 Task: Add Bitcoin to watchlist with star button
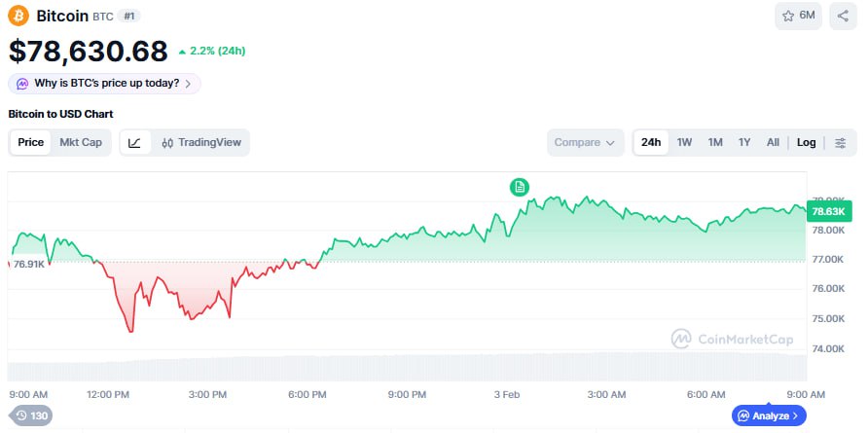pos(797,16)
